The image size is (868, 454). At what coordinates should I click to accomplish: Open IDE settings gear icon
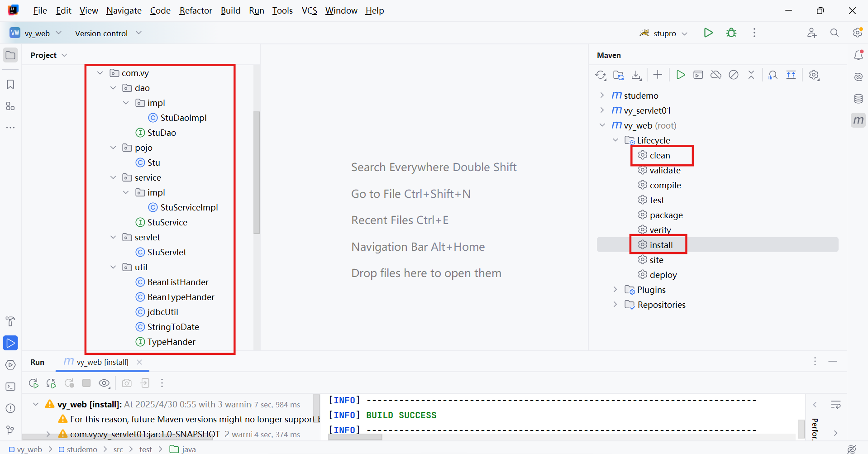coord(857,33)
